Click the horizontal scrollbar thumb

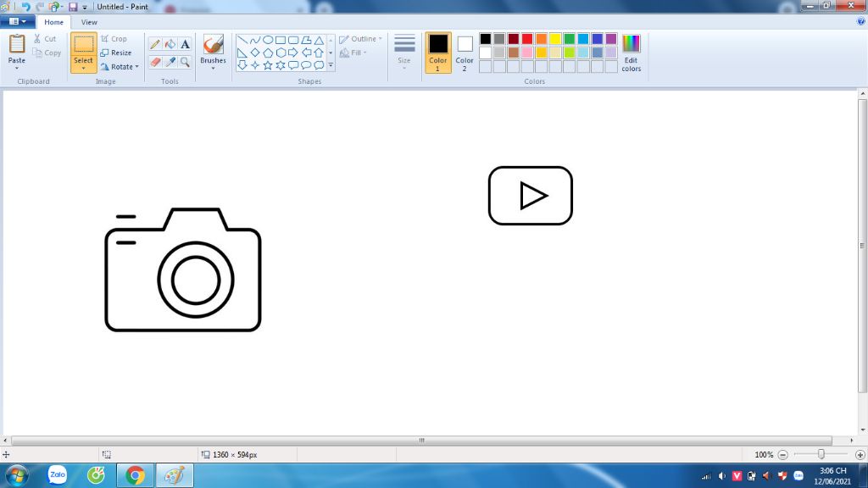(x=421, y=441)
